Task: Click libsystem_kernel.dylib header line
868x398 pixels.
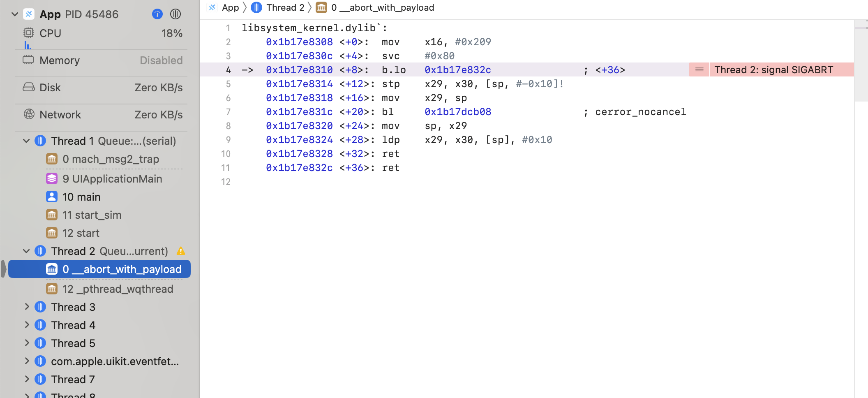Action: [314, 28]
